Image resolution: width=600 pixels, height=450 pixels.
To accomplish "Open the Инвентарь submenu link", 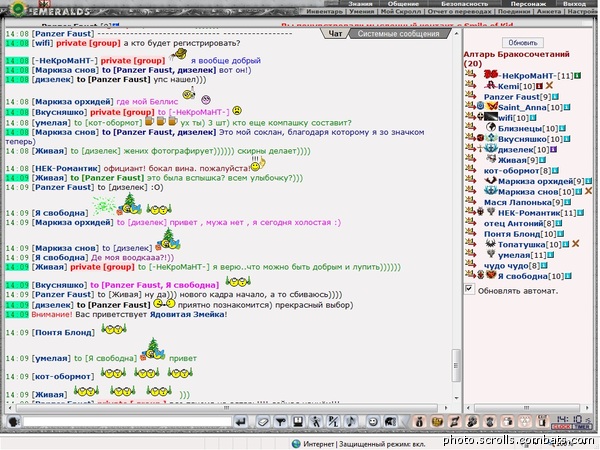I will [325, 12].
